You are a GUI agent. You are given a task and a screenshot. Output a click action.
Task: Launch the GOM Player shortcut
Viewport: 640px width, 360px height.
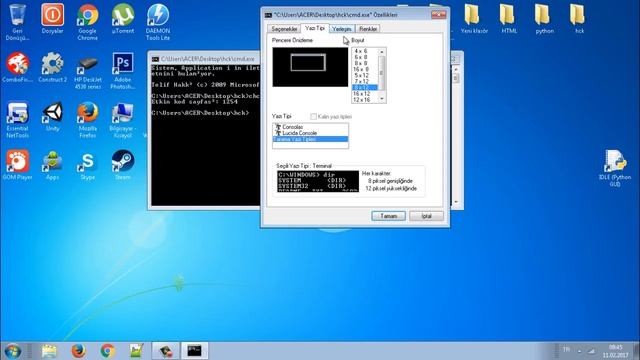tap(17, 164)
